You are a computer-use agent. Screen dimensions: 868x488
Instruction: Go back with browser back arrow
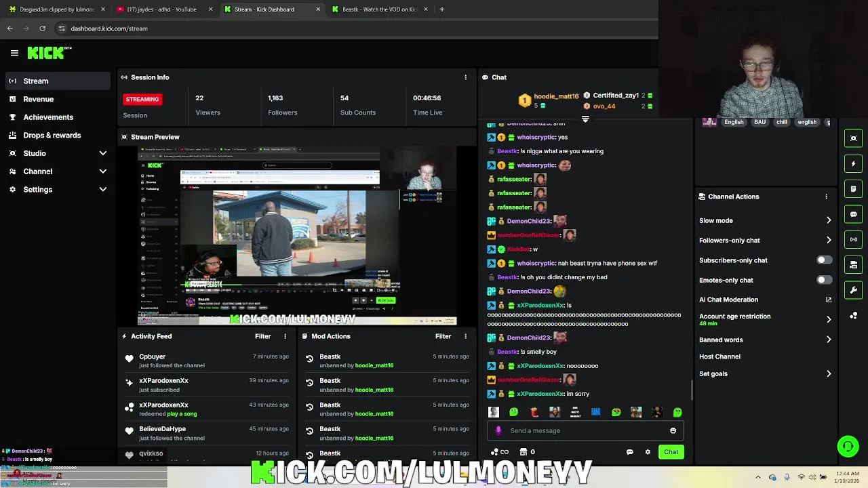(9, 28)
